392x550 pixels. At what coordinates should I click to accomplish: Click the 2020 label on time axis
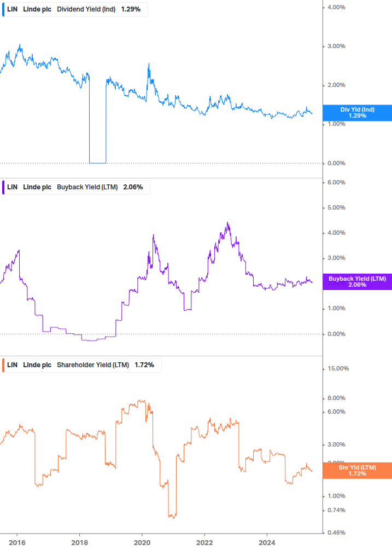[142, 543]
